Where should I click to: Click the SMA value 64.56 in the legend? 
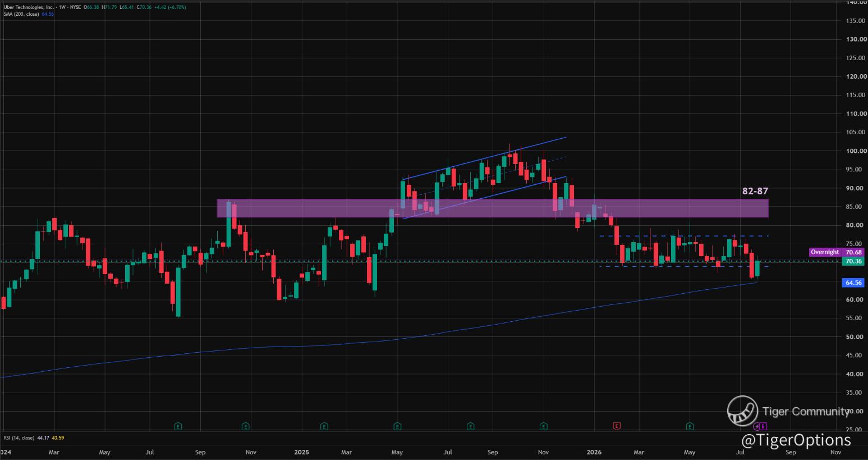[x=48, y=14]
